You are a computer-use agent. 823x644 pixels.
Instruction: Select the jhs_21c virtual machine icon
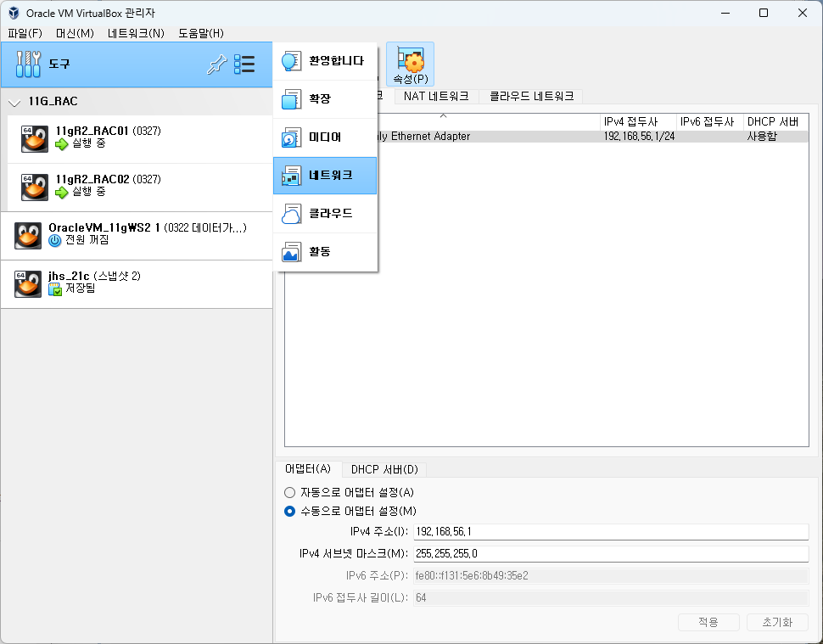click(x=28, y=283)
